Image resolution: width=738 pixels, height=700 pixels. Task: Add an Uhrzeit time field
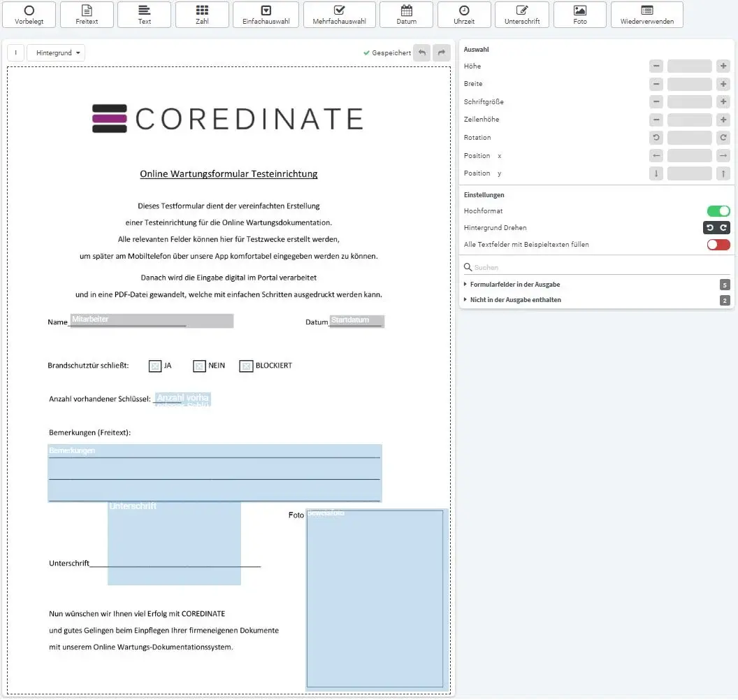point(463,15)
